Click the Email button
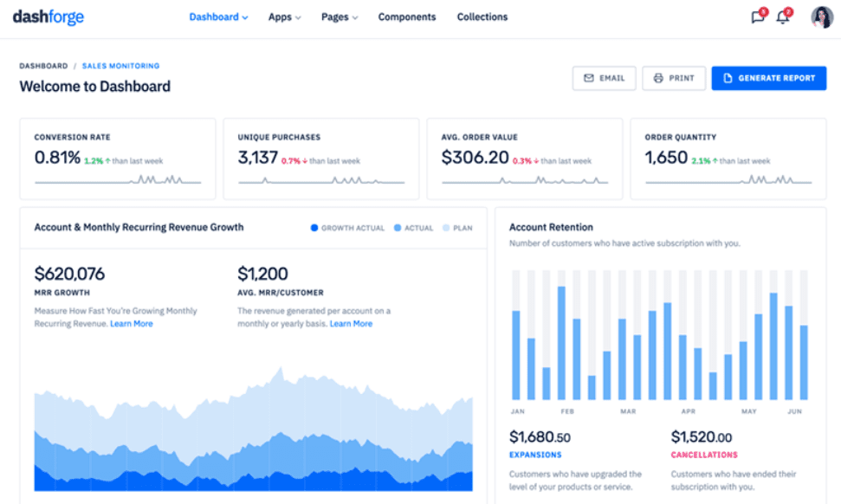841x504 pixels. [604, 78]
